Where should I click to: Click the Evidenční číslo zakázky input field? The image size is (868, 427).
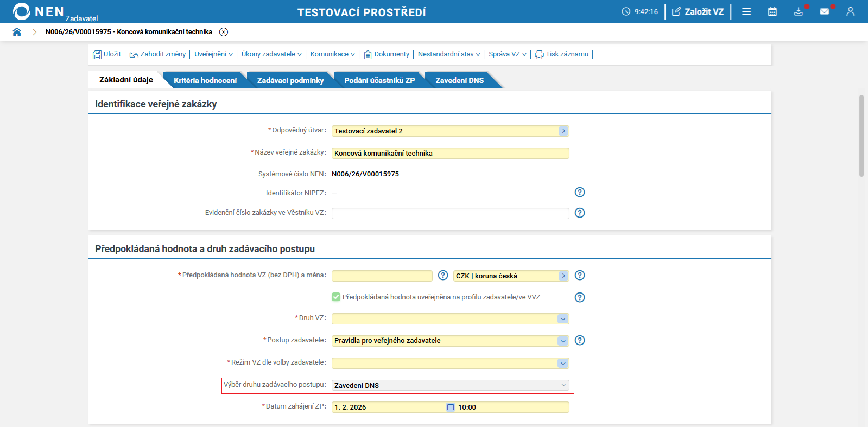click(450, 213)
